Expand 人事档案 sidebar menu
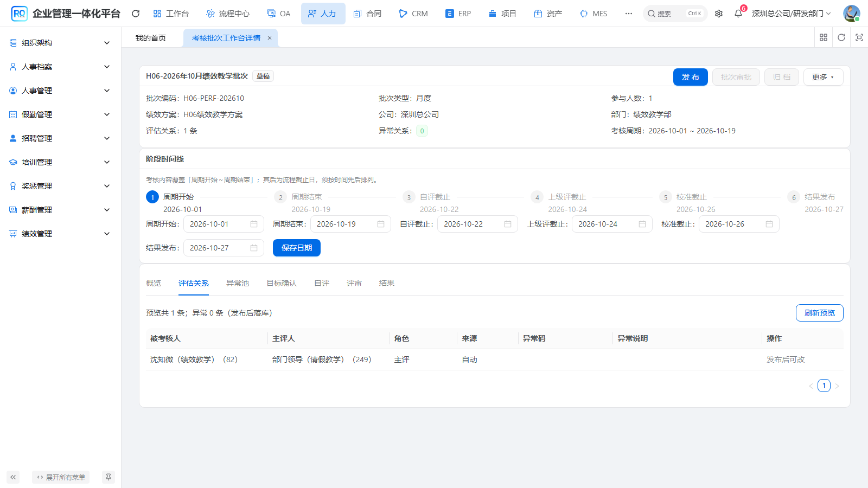Image resolution: width=868 pixels, height=488 pixels. 60,67
